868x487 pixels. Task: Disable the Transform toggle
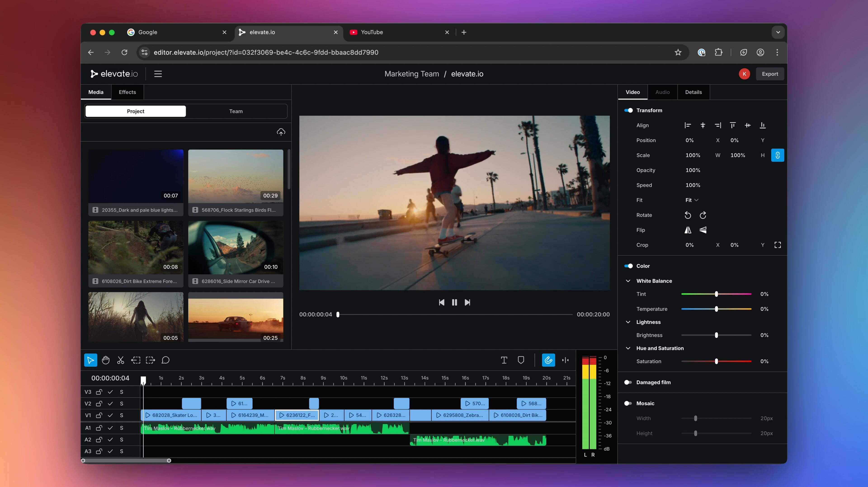coord(628,110)
